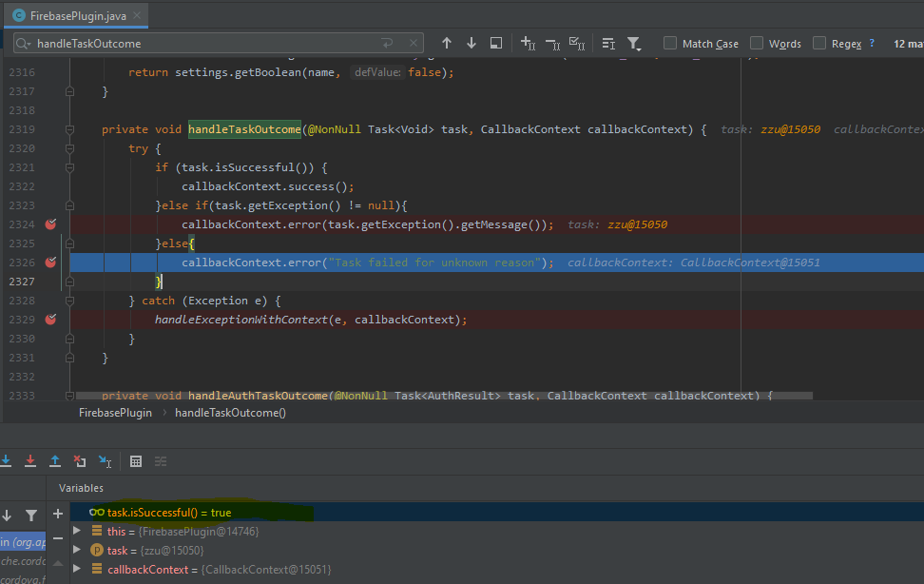Screen dimensions: 924x584
Task: Add selection for next occurrence icon
Action: click(528, 43)
